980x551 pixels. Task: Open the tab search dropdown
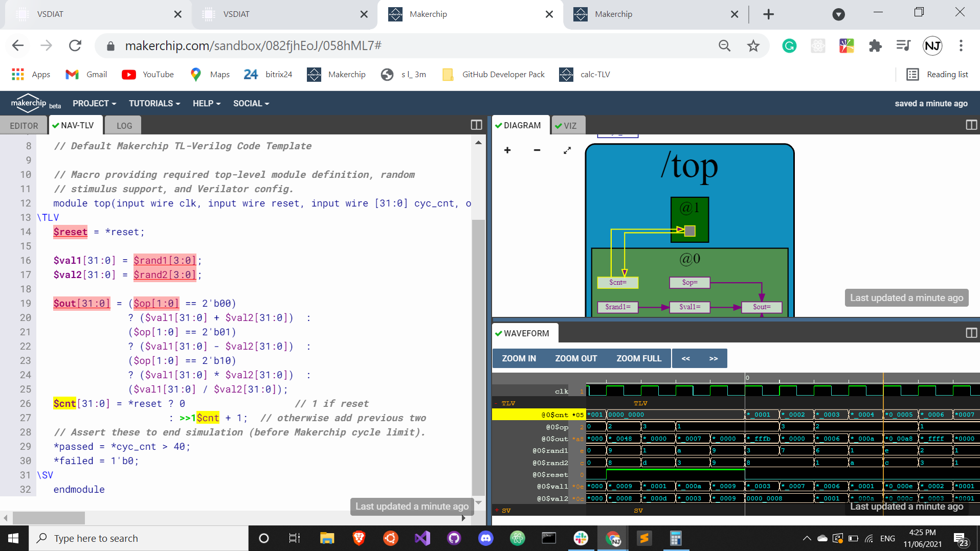838,14
